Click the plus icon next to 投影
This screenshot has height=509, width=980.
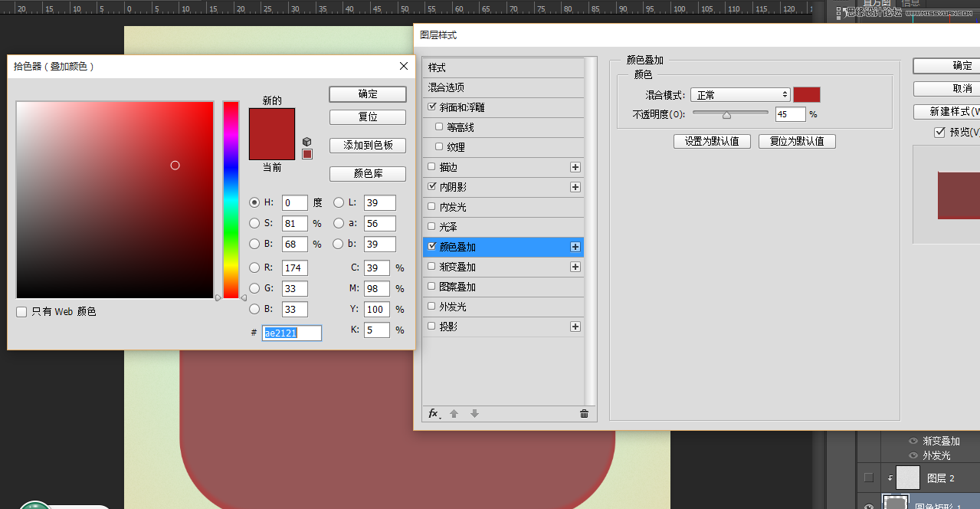[x=575, y=327]
